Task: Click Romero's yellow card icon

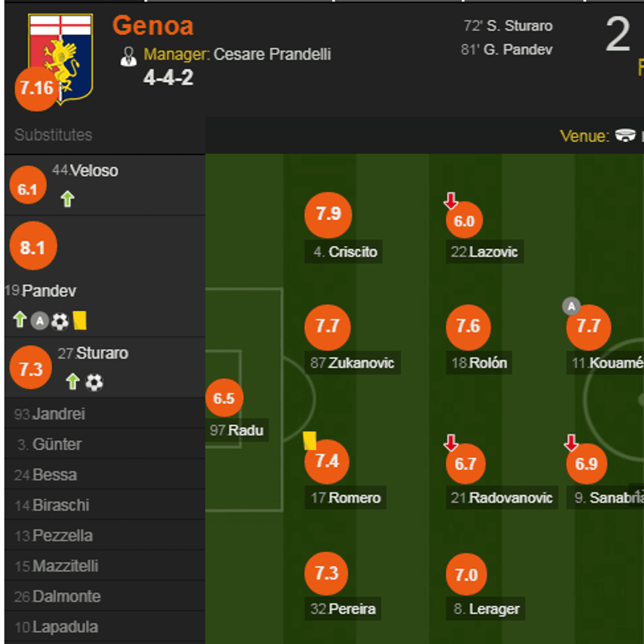Action: coord(310,440)
